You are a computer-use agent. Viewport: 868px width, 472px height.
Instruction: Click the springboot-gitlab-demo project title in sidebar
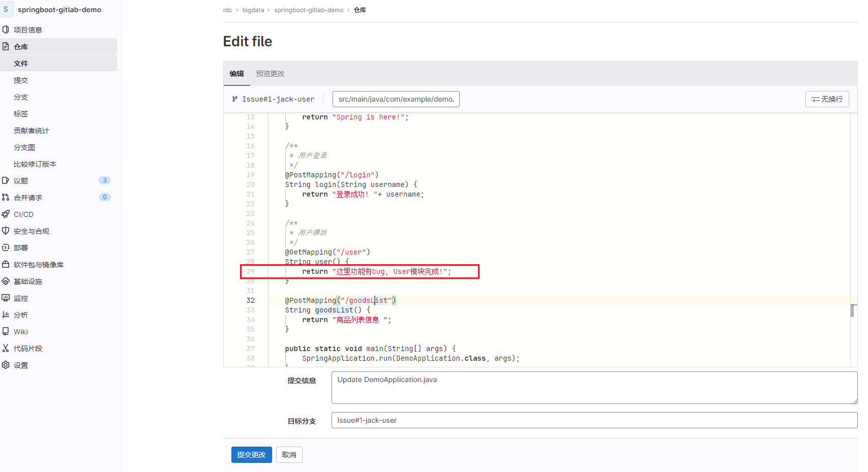pos(59,10)
